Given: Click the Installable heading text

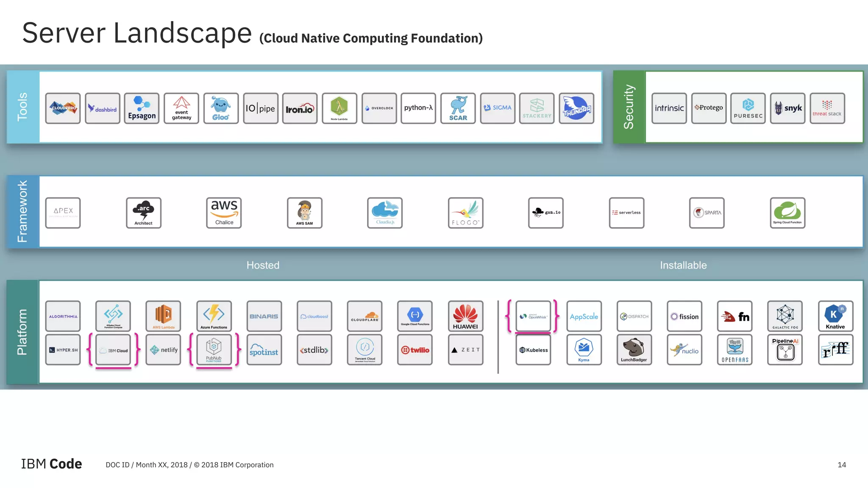Looking at the screenshot, I should pyautogui.click(x=683, y=265).
